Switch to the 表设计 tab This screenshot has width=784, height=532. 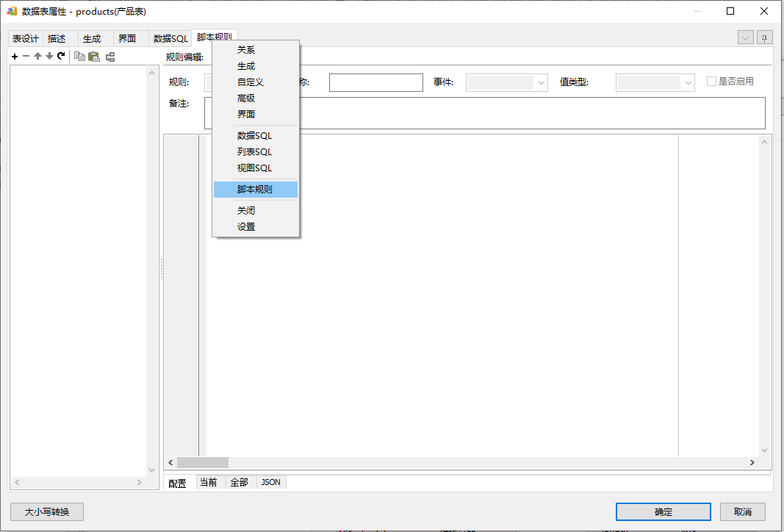(25, 39)
